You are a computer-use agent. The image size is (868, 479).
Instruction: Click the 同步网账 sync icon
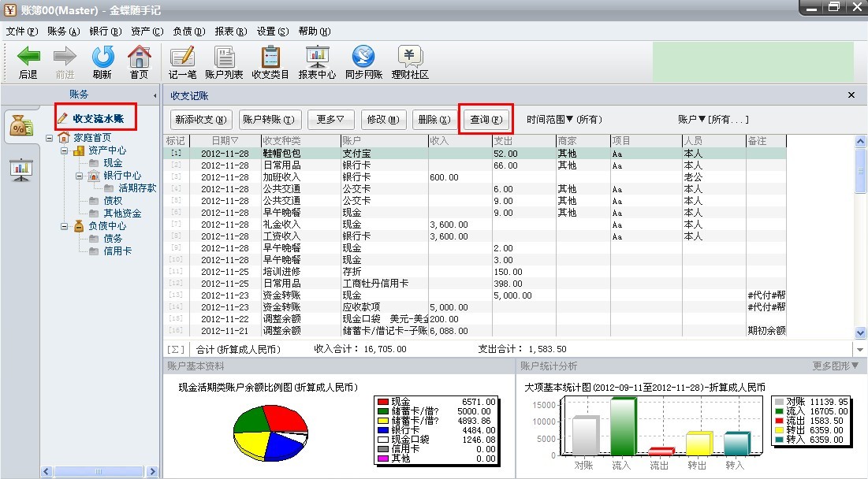tap(363, 57)
